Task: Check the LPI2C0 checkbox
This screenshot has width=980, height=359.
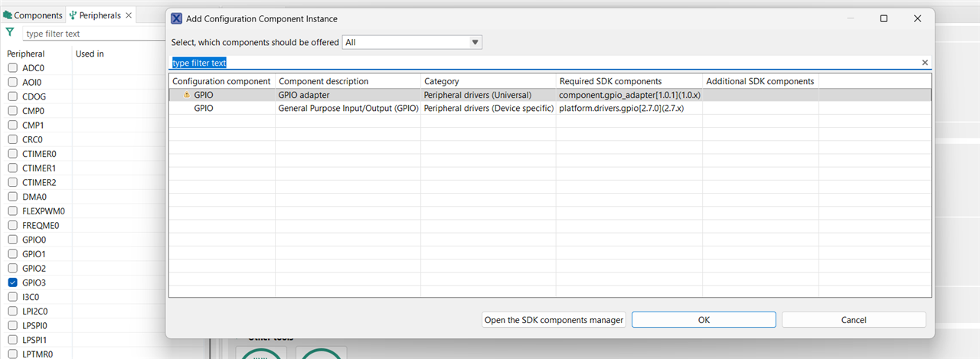Action: pos(12,312)
